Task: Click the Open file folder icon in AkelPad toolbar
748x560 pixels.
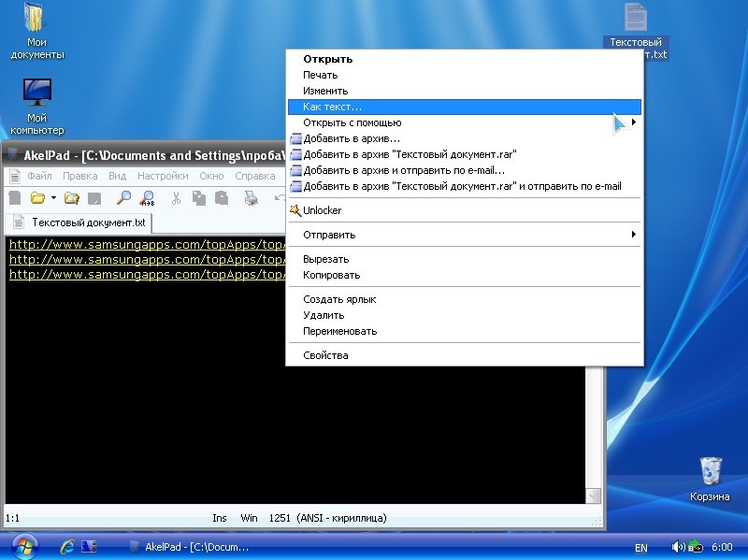Action: point(37,197)
